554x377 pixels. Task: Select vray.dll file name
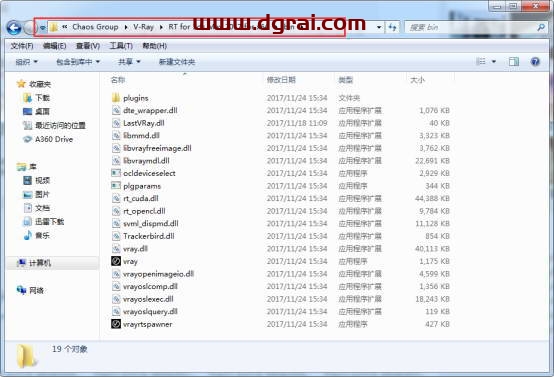point(135,249)
